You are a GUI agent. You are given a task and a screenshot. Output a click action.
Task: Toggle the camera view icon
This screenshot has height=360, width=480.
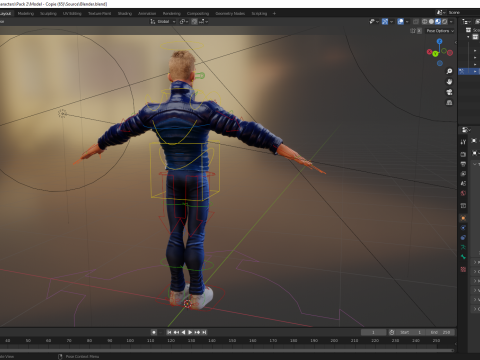click(x=449, y=92)
